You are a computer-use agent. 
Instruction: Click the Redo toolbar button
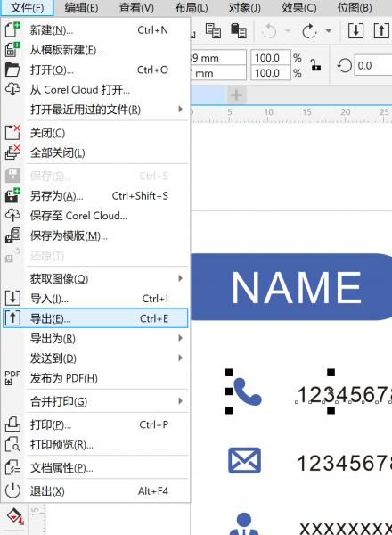(309, 31)
